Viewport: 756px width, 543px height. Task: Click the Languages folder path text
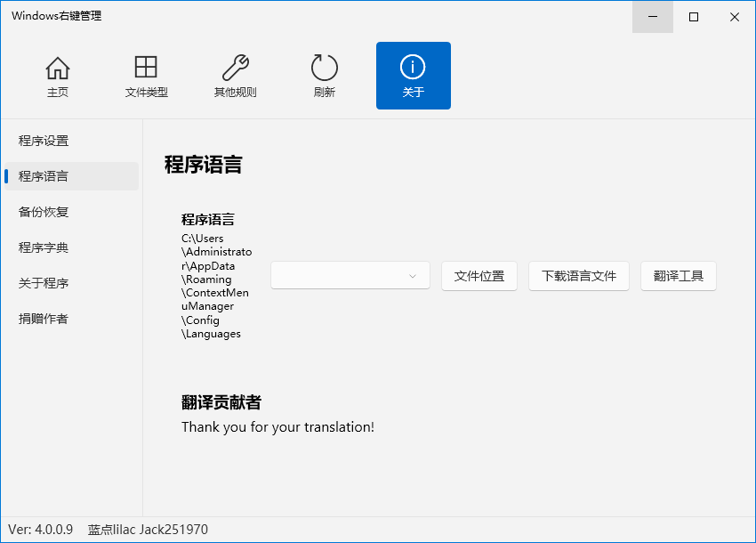point(216,286)
